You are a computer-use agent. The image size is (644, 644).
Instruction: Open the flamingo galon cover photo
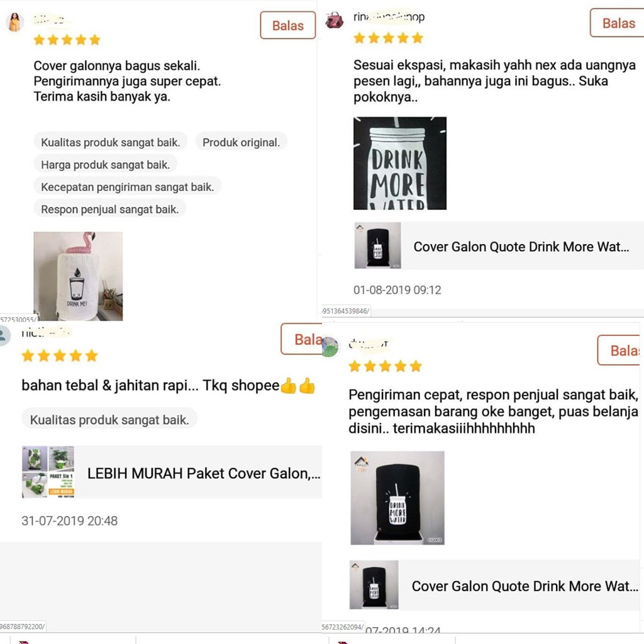pyautogui.click(x=78, y=276)
